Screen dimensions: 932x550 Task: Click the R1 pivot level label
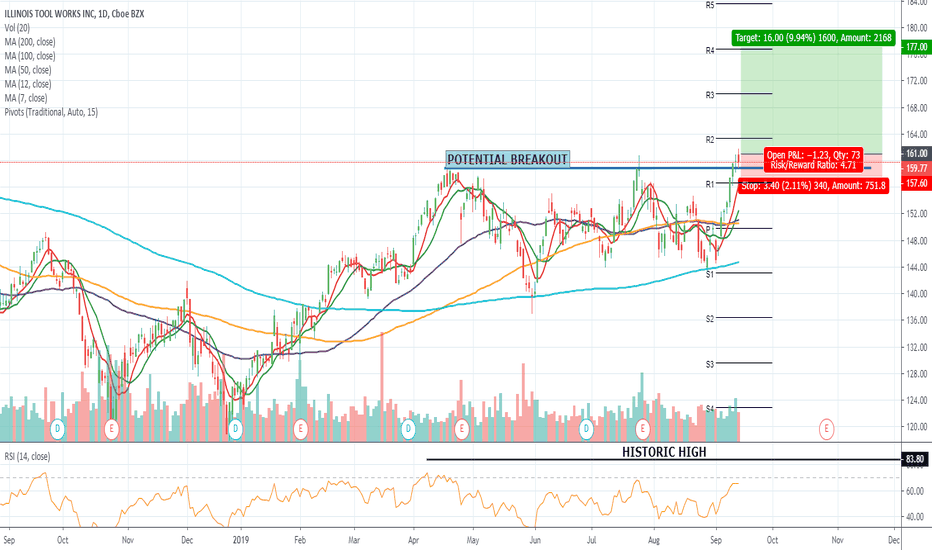tap(710, 184)
